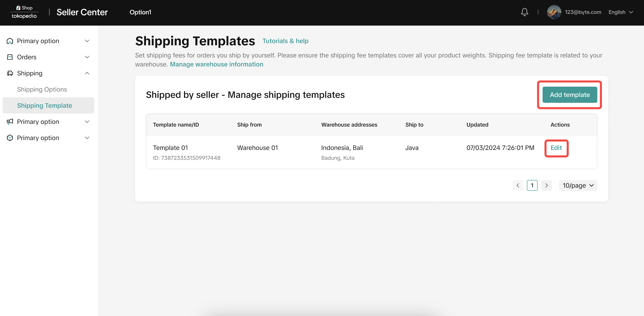The image size is (644, 316).
Task: Click the notification bell icon
Action: tap(524, 12)
